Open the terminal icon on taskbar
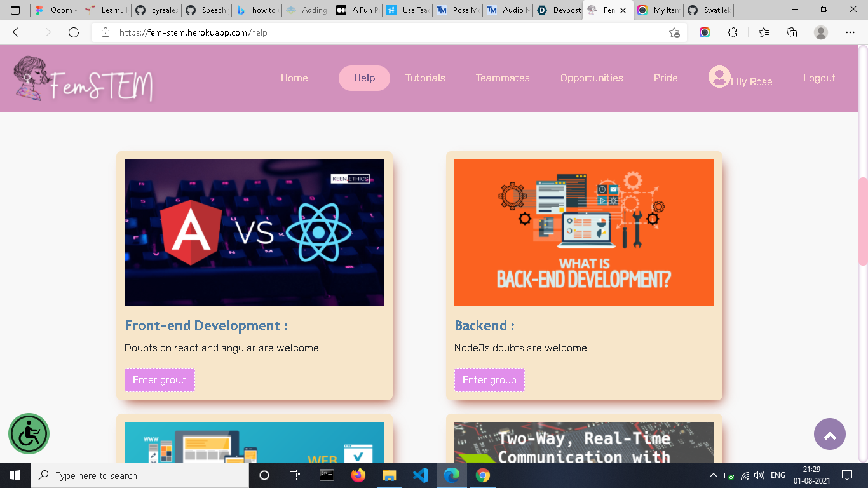The width and height of the screenshot is (868, 488). coord(327,475)
